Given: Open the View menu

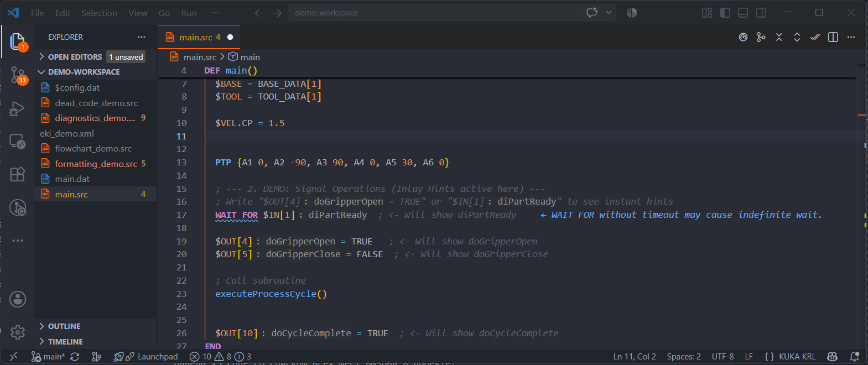Looking at the screenshot, I should pyautogui.click(x=138, y=13).
